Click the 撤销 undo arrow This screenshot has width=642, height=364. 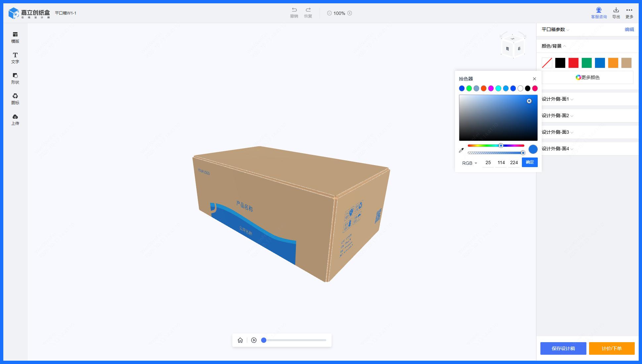coord(294,10)
